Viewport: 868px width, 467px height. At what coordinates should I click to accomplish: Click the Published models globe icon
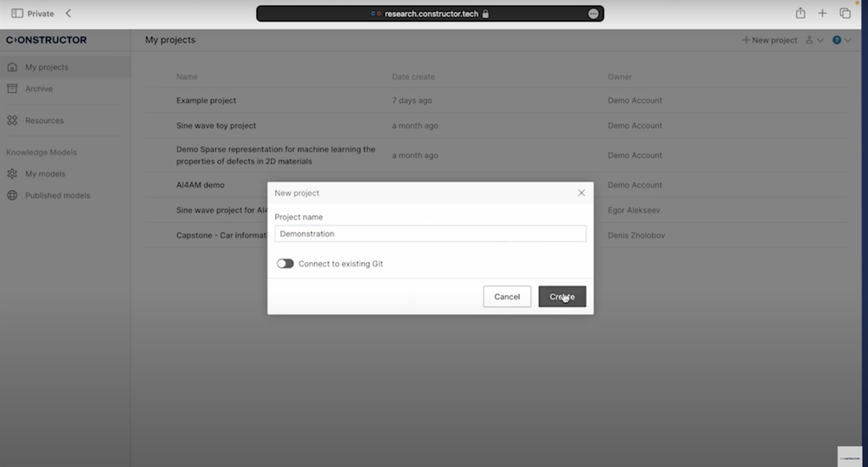(x=12, y=195)
